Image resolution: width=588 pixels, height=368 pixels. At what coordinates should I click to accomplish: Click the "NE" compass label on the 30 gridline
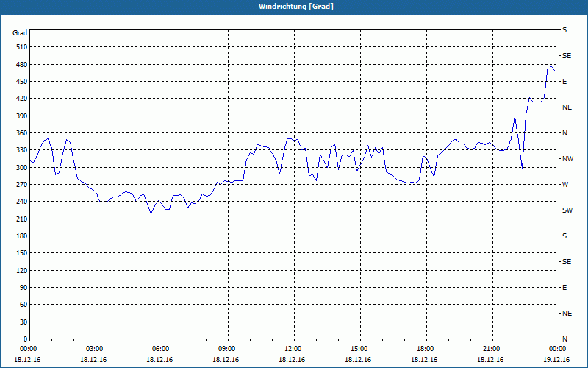point(567,314)
